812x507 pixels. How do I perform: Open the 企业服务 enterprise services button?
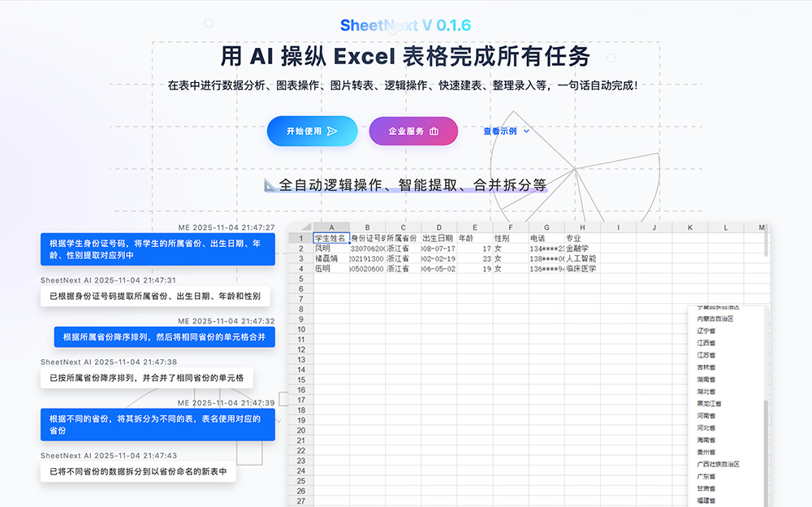413,131
